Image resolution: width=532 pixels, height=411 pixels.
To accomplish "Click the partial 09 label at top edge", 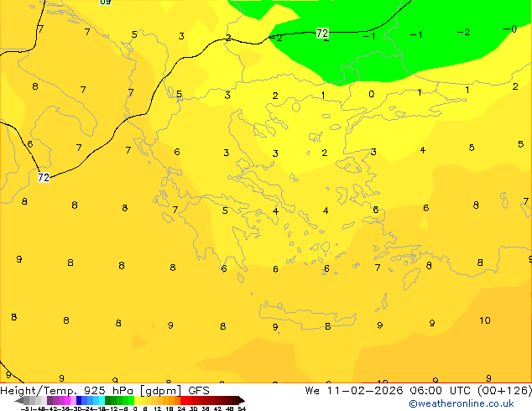I will (105, 2).
